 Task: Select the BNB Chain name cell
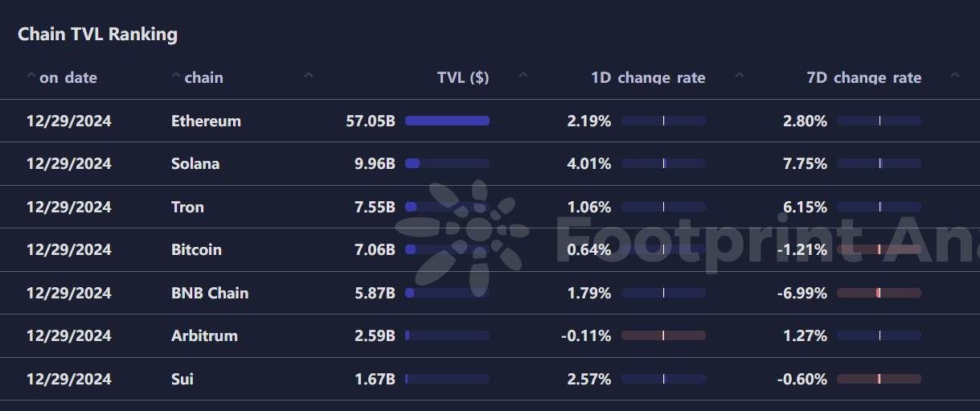coord(210,293)
